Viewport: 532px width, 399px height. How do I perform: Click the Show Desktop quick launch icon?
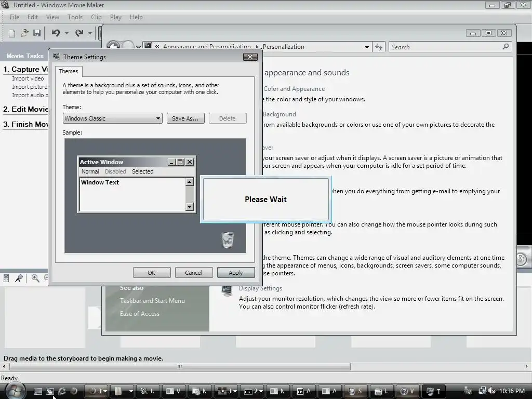(x=38, y=391)
